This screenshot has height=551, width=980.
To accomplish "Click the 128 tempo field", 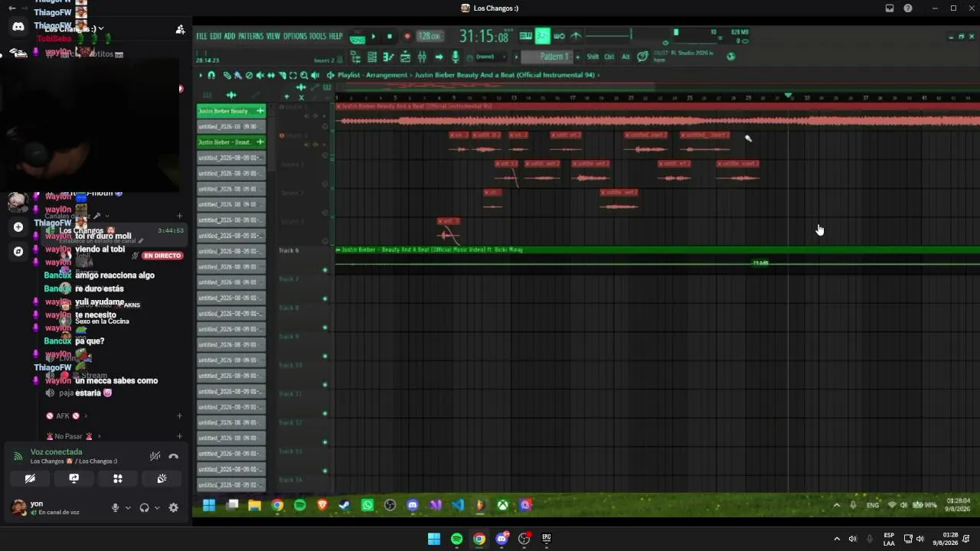I will tap(430, 36).
